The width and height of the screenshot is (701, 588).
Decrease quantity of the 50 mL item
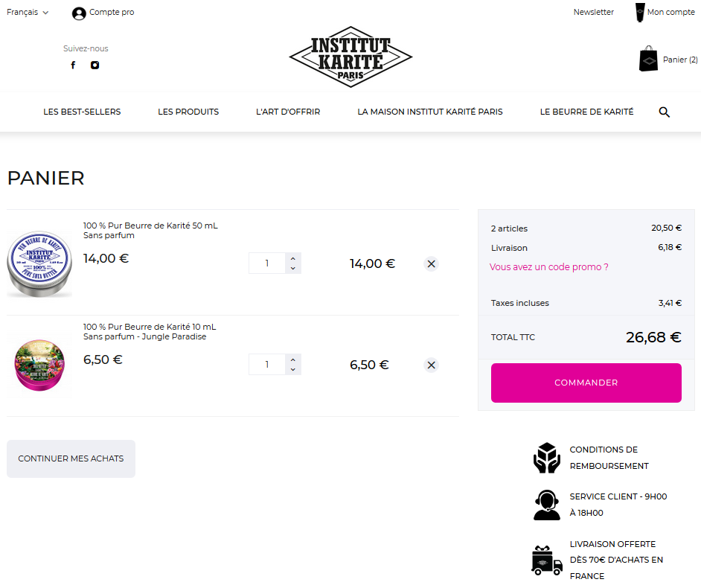point(293,268)
